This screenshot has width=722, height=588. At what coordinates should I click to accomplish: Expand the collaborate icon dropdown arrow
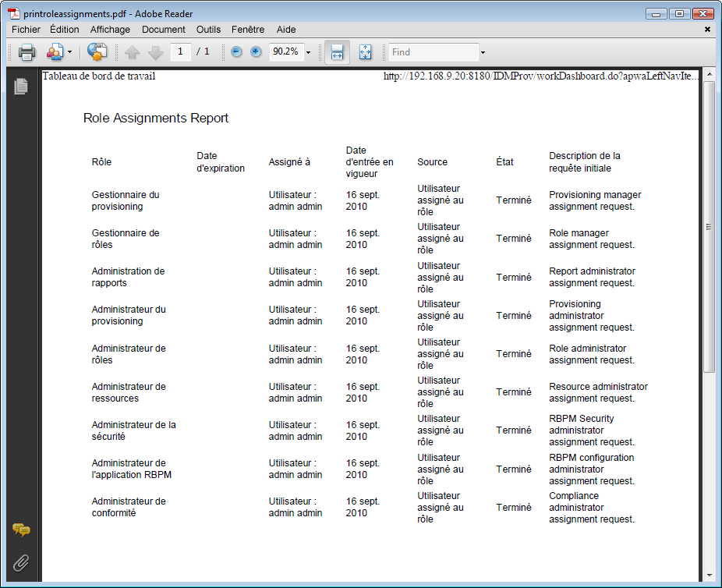coord(70,52)
